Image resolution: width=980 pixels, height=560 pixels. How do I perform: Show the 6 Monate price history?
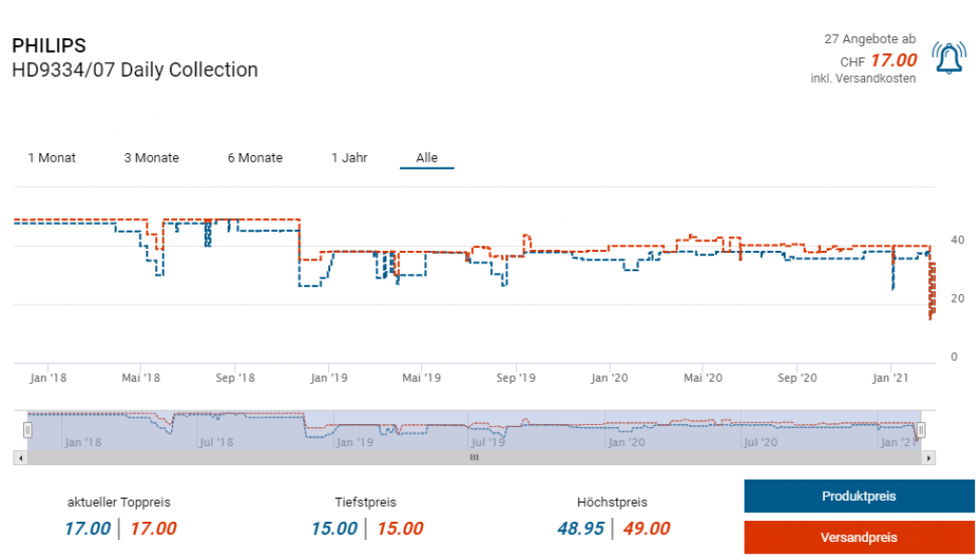tap(255, 158)
